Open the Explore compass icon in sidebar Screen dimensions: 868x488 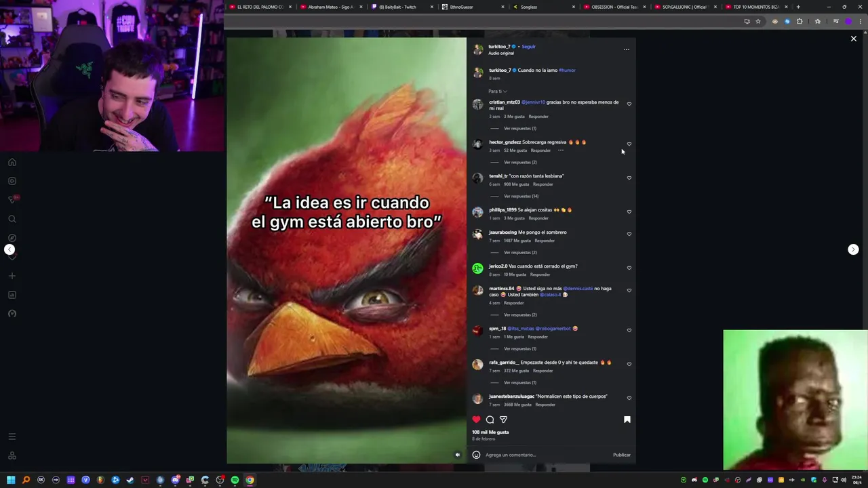[x=12, y=238]
